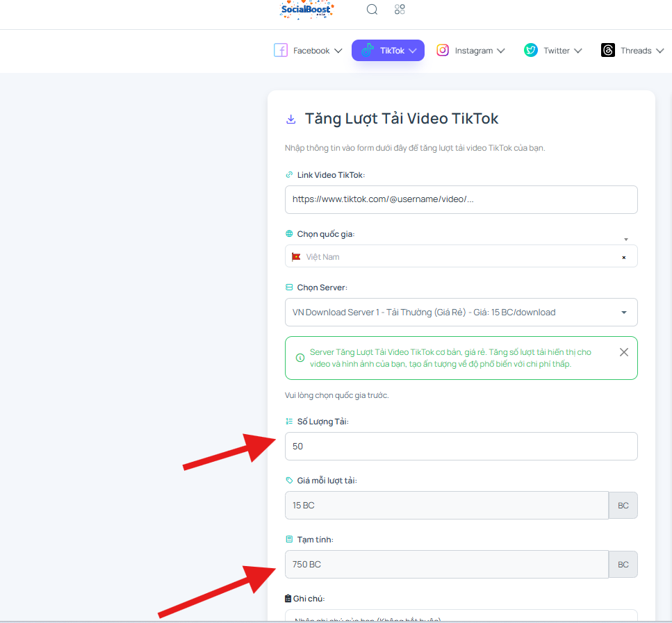Expand the TikTok chevron arrow
The image size is (672, 623).
point(413,51)
